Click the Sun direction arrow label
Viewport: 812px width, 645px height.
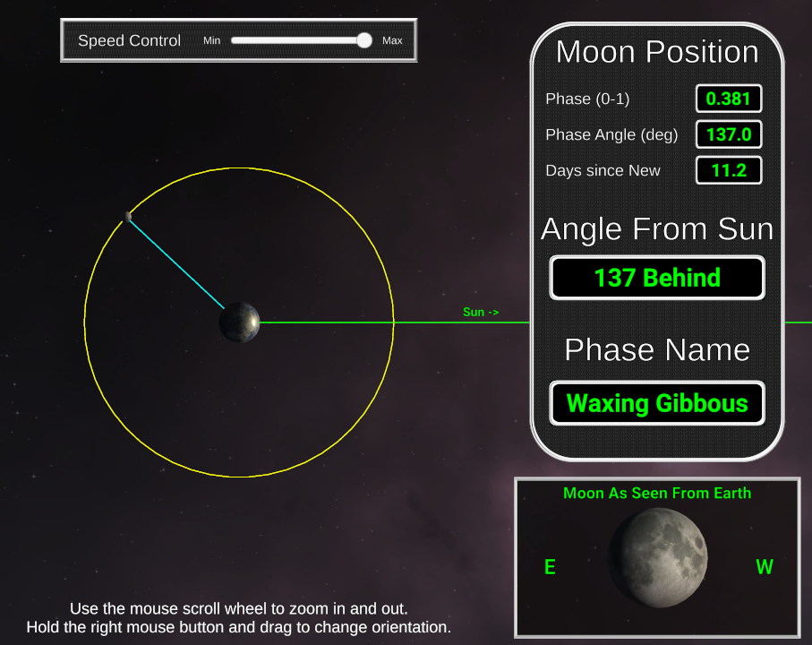pos(480,313)
